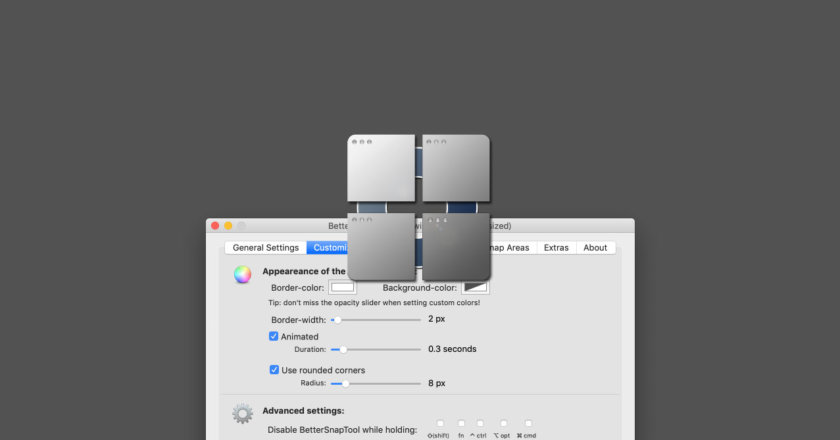The image size is (840, 440).
Task: Open the Border-color swatch
Action: click(342, 288)
